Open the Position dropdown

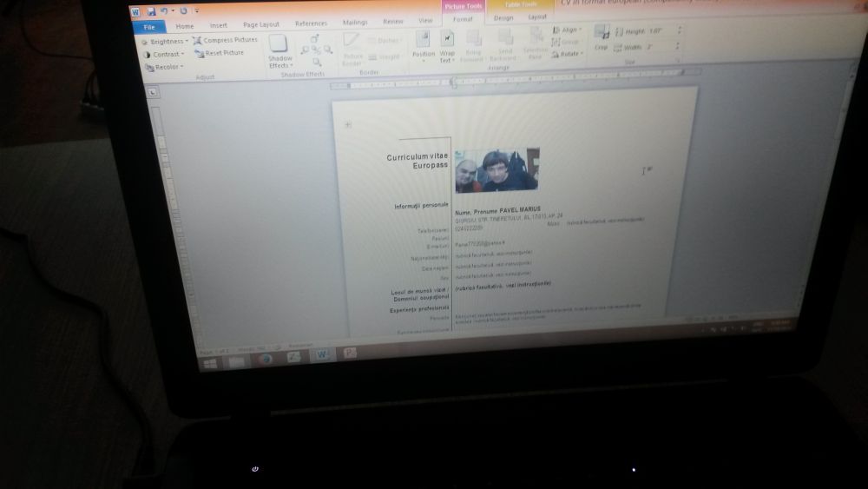(424, 45)
